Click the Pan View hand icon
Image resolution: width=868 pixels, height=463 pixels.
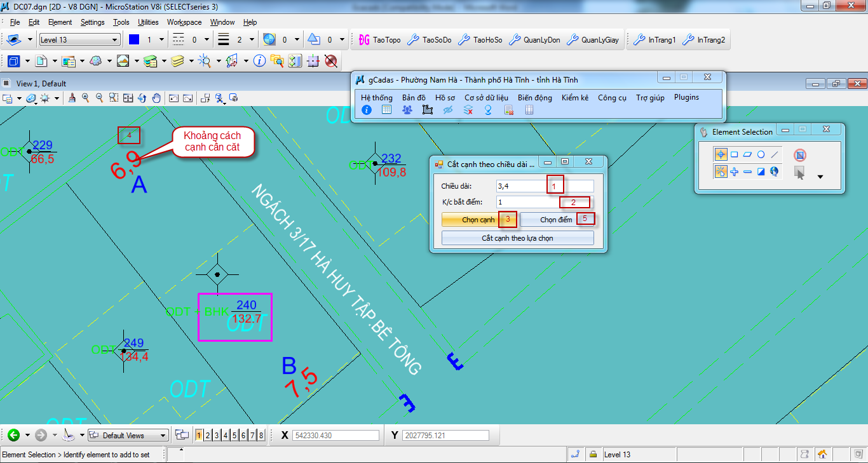point(156,98)
